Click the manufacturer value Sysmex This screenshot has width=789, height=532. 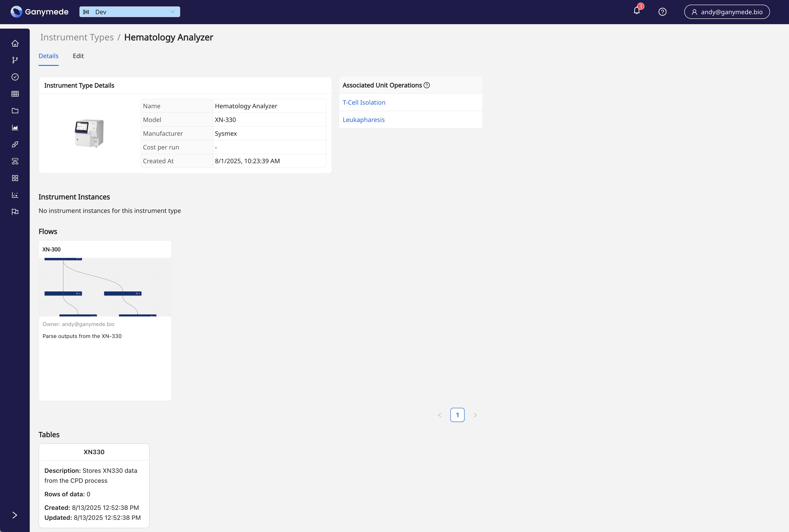click(x=226, y=134)
